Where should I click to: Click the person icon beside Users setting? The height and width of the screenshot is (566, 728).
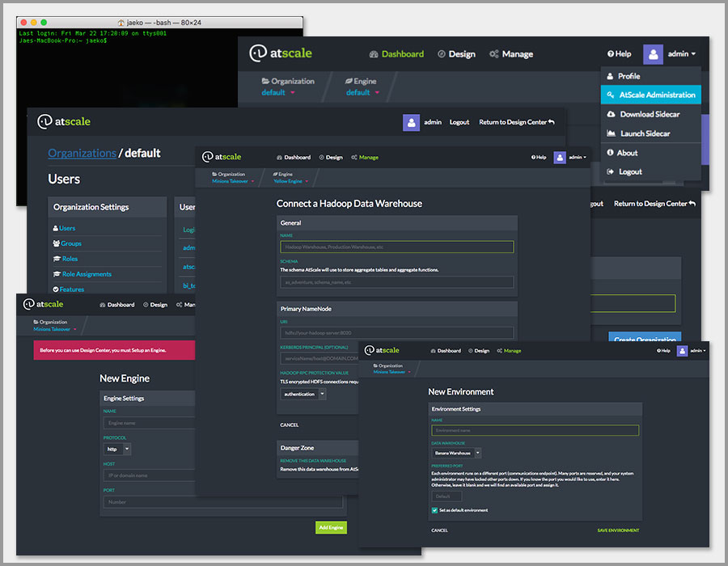(56, 228)
